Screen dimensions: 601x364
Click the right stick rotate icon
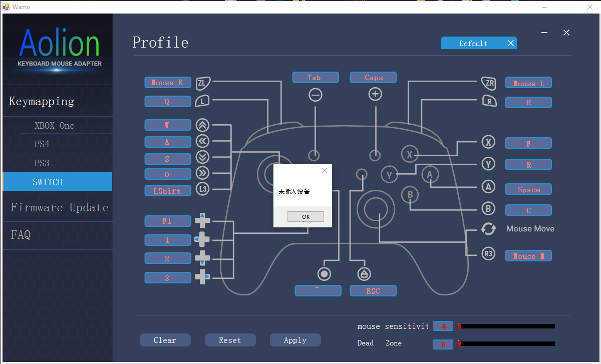pos(488,229)
